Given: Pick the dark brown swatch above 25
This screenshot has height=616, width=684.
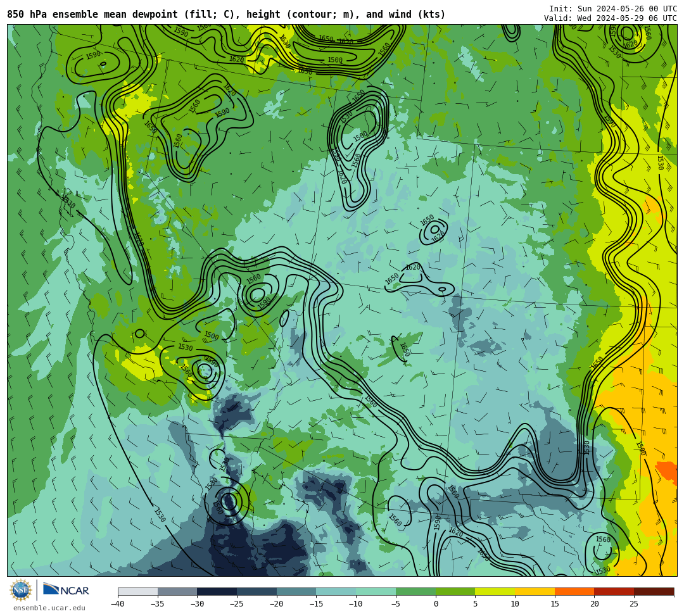Looking at the screenshot, I should [654, 591].
